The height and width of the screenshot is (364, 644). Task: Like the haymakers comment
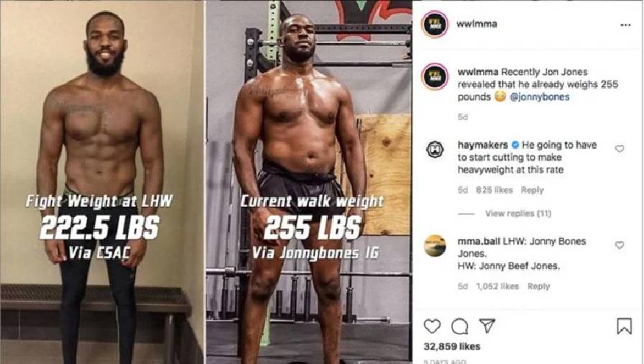620,149
